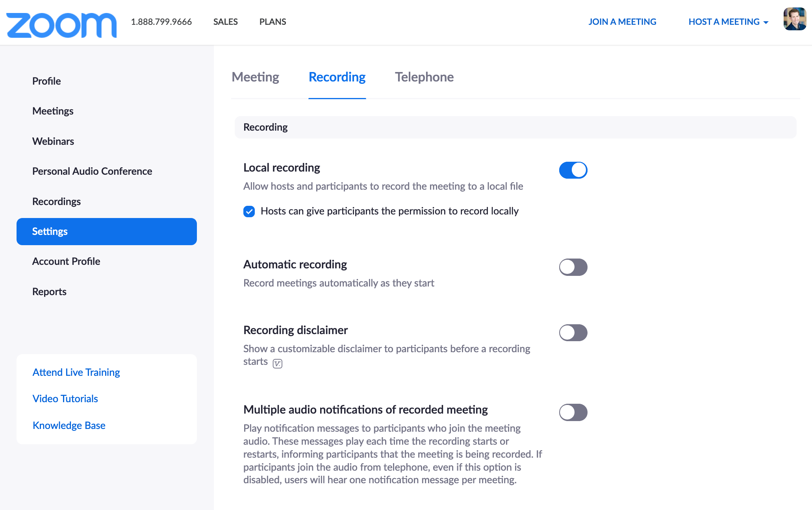
Task: Switch to the Meeting tab
Action: pyautogui.click(x=255, y=77)
